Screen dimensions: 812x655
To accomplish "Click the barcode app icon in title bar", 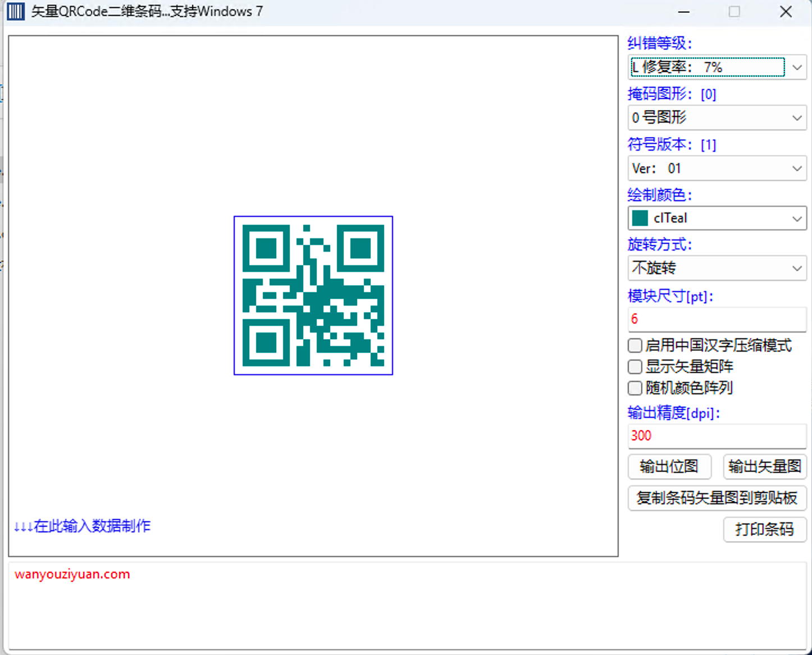I will (x=16, y=11).
